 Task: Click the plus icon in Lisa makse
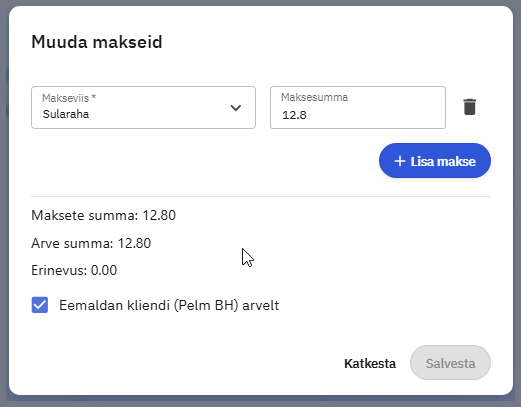[x=400, y=161]
